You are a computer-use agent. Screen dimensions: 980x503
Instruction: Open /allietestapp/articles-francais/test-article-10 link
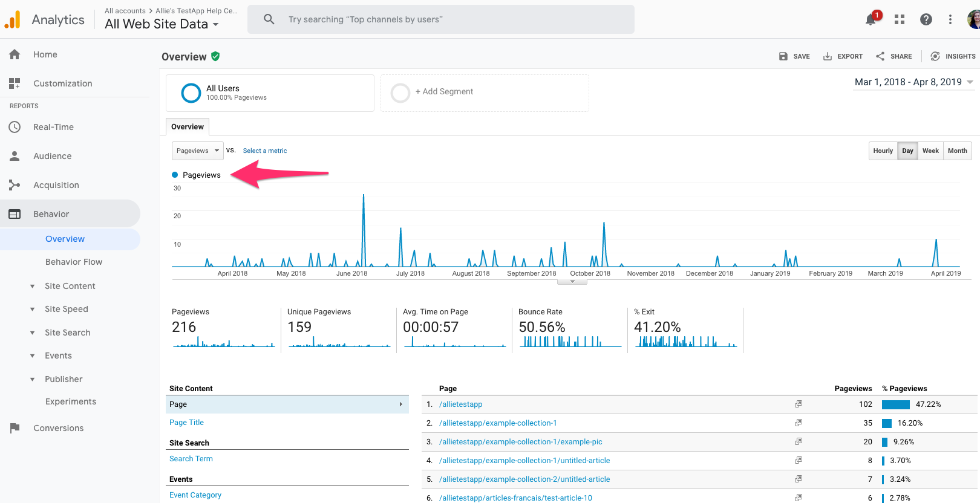(x=515, y=498)
